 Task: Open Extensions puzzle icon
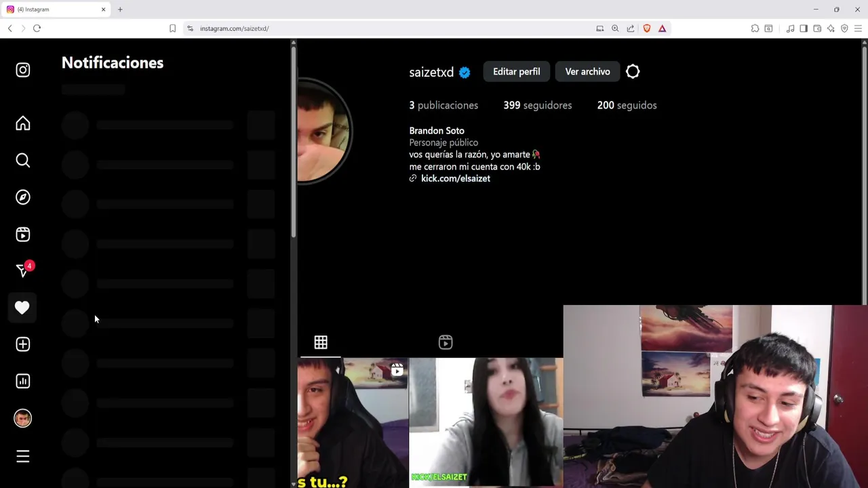(x=755, y=28)
